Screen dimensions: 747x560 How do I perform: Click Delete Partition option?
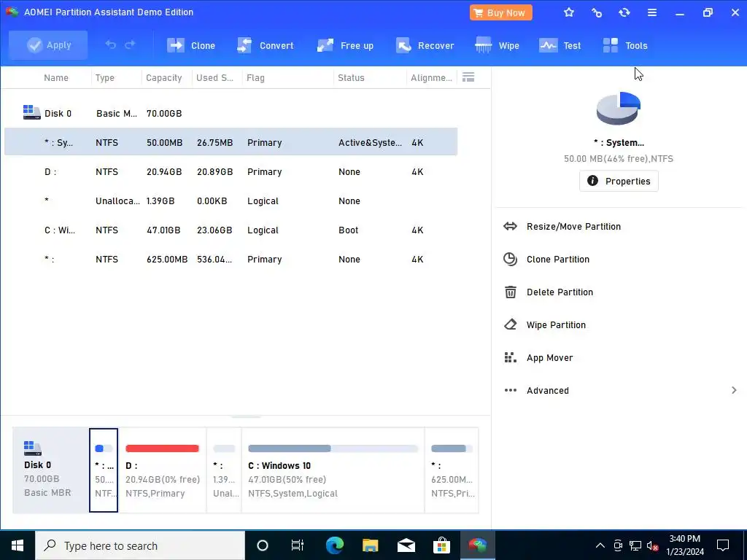click(560, 292)
